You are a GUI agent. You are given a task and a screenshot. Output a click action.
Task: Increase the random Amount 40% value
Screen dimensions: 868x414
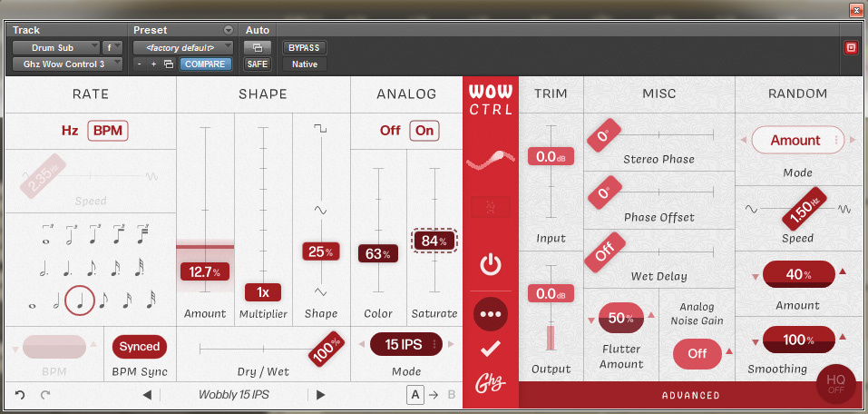(x=843, y=271)
